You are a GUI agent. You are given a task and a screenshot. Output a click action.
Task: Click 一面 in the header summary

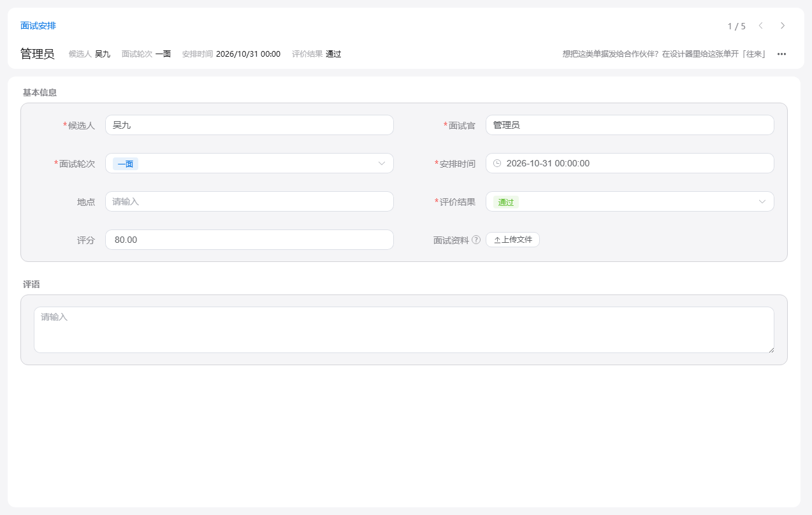[163, 54]
